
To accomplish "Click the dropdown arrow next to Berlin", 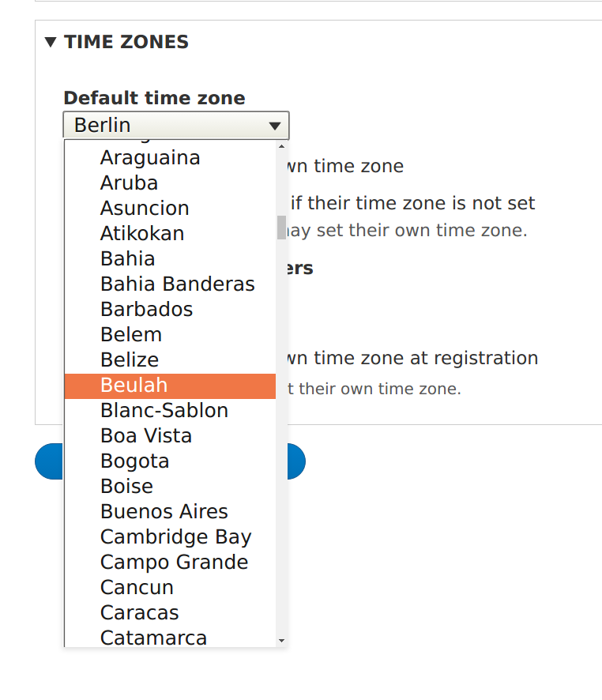I will point(275,125).
